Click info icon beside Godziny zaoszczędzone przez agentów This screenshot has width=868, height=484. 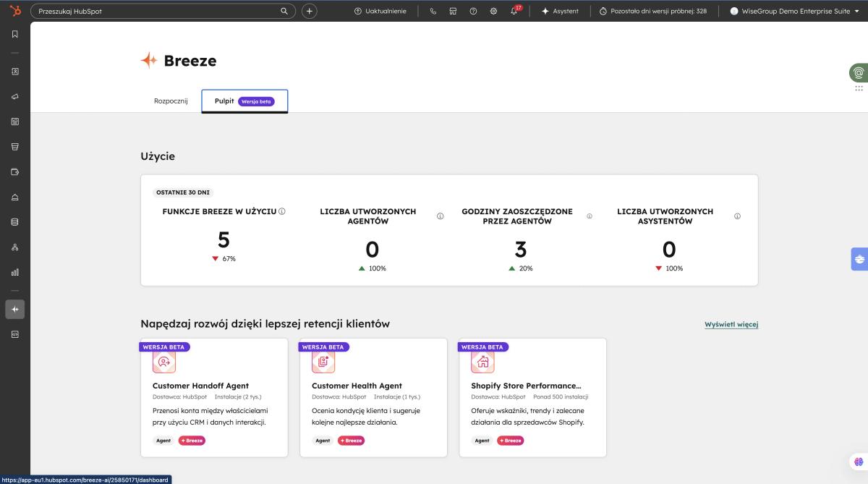[x=590, y=216]
